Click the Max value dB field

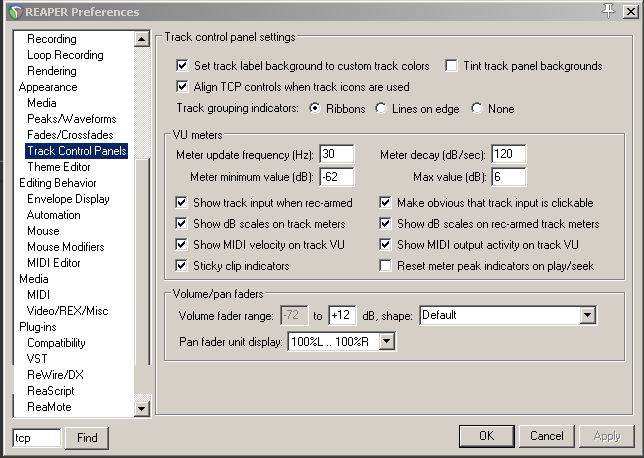(508, 177)
